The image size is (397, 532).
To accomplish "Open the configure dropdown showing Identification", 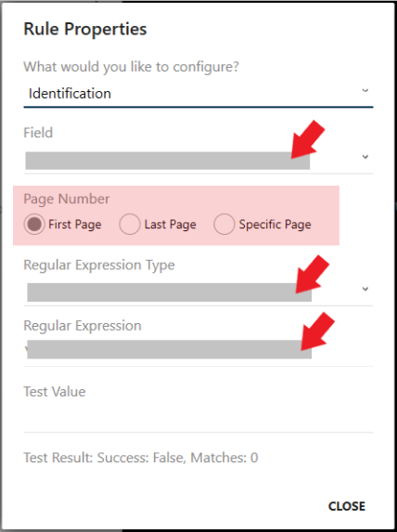I will pos(198,94).
